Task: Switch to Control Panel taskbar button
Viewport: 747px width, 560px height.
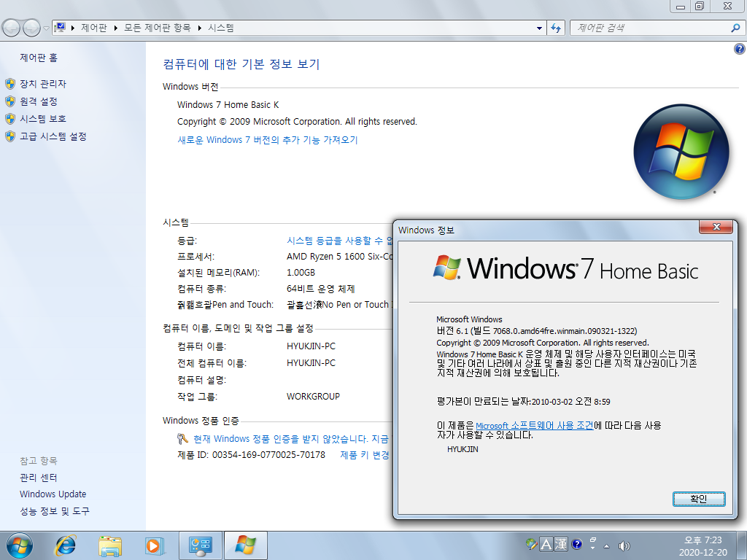Action: [200, 545]
